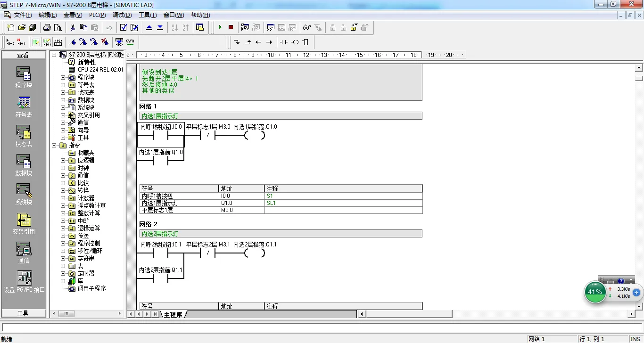Open print preview from the toolbar
The height and width of the screenshot is (343, 644).
click(x=58, y=27)
